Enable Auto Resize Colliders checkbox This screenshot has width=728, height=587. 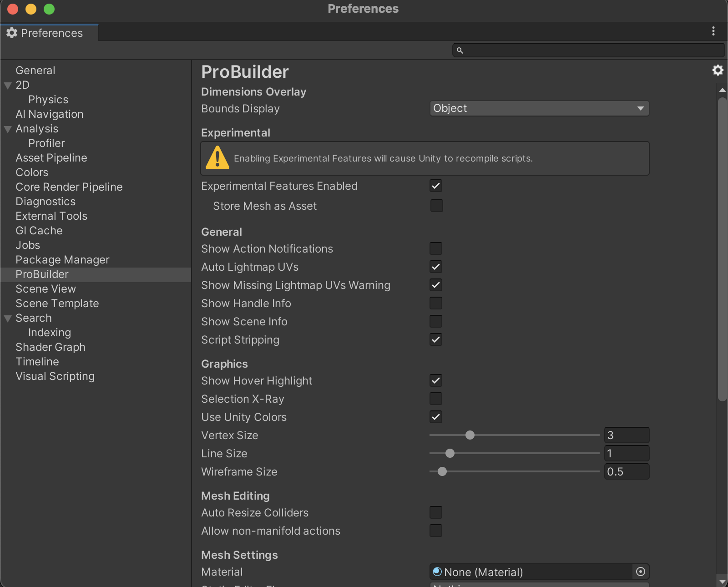[436, 512]
